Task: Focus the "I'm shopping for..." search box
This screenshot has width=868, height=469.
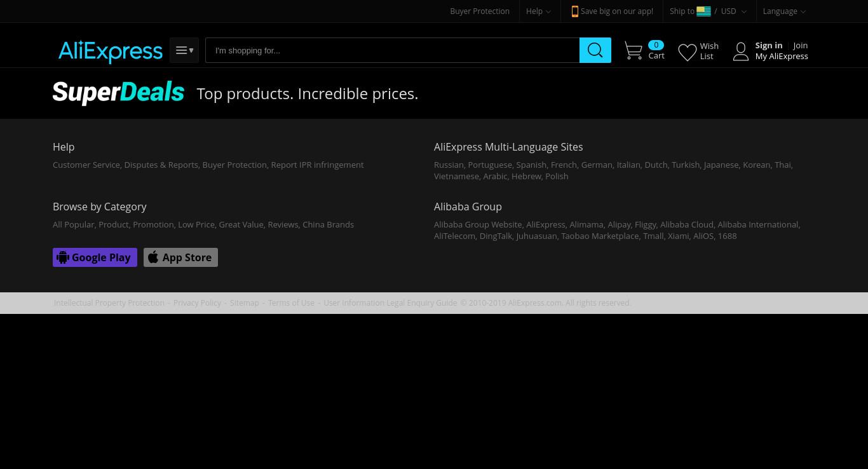Action: coord(392,50)
